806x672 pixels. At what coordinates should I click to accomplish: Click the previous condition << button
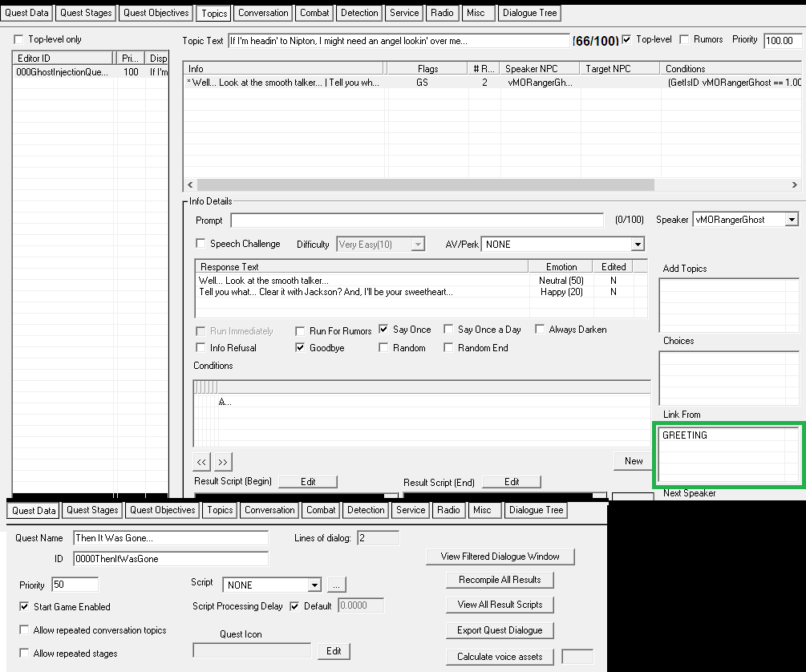[201, 462]
